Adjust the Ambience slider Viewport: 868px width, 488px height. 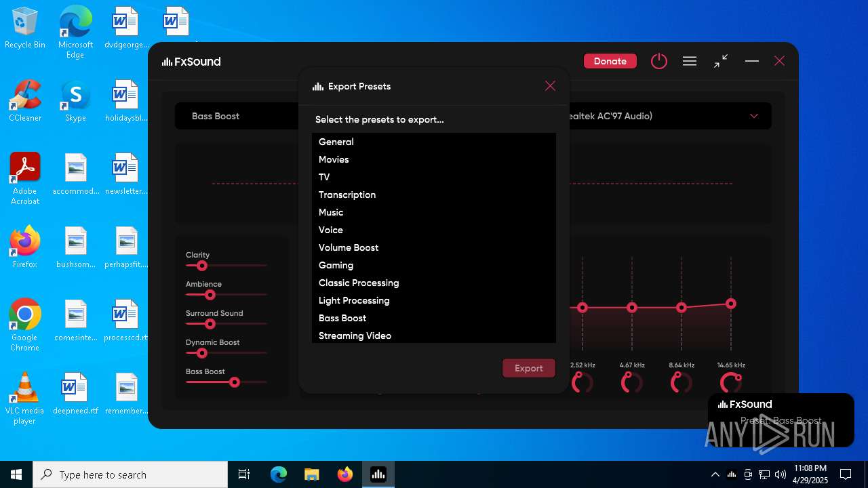pyautogui.click(x=210, y=295)
